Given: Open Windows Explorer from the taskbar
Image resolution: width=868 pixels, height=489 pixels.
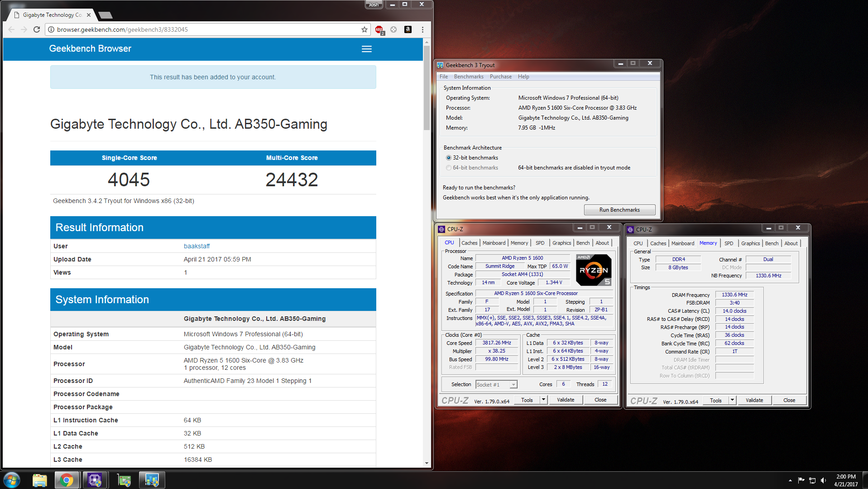Looking at the screenshot, I should click(40, 480).
